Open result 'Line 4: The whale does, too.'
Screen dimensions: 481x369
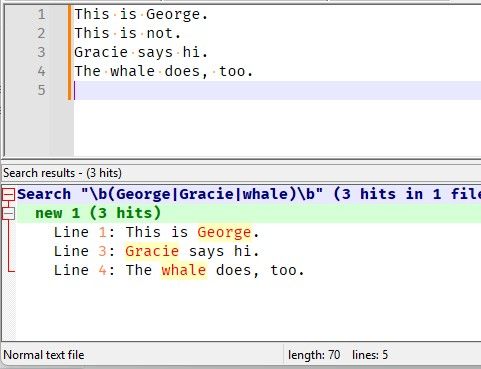coord(179,270)
